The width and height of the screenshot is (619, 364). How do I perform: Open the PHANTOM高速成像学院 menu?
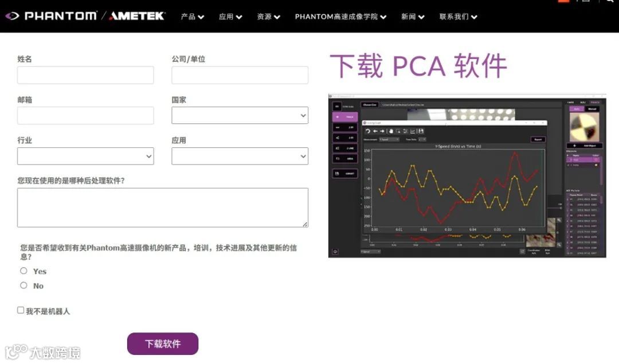coord(340,17)
